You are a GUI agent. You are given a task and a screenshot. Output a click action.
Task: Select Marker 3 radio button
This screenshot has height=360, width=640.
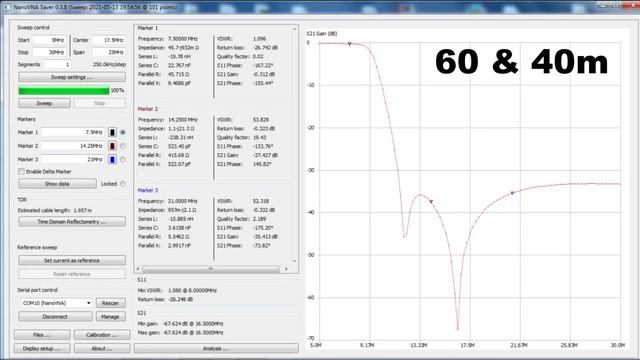tap(122, 159)
